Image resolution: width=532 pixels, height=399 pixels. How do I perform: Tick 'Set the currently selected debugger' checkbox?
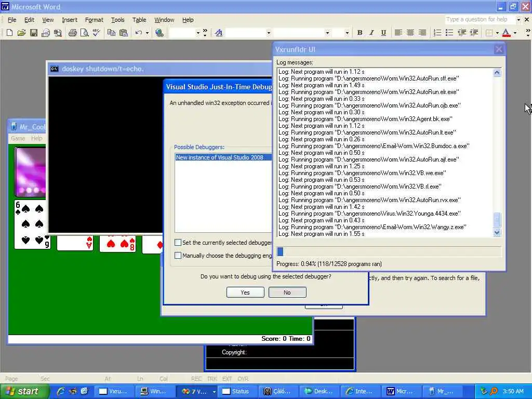178,242
